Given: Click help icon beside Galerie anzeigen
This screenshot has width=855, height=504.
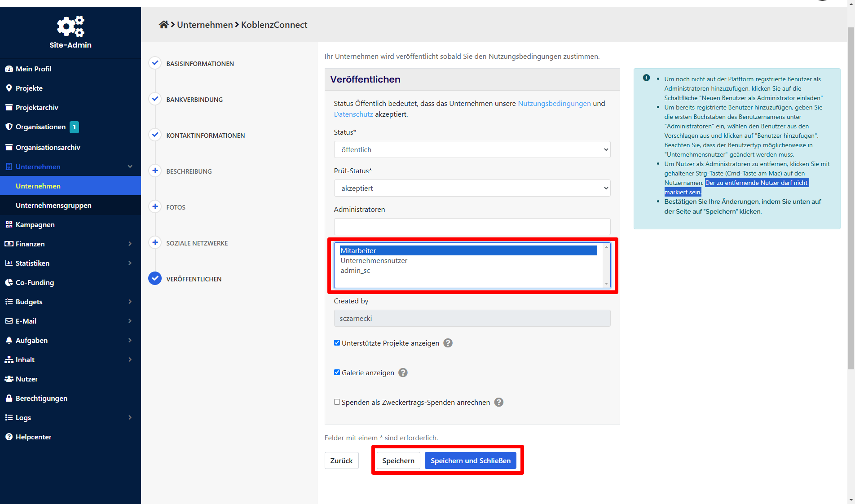Looking at the screenshot, I should click(x=403, y=373).
